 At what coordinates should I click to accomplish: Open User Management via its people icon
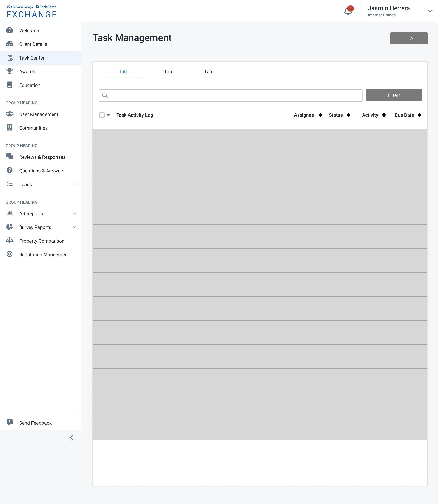pos(9,114)
